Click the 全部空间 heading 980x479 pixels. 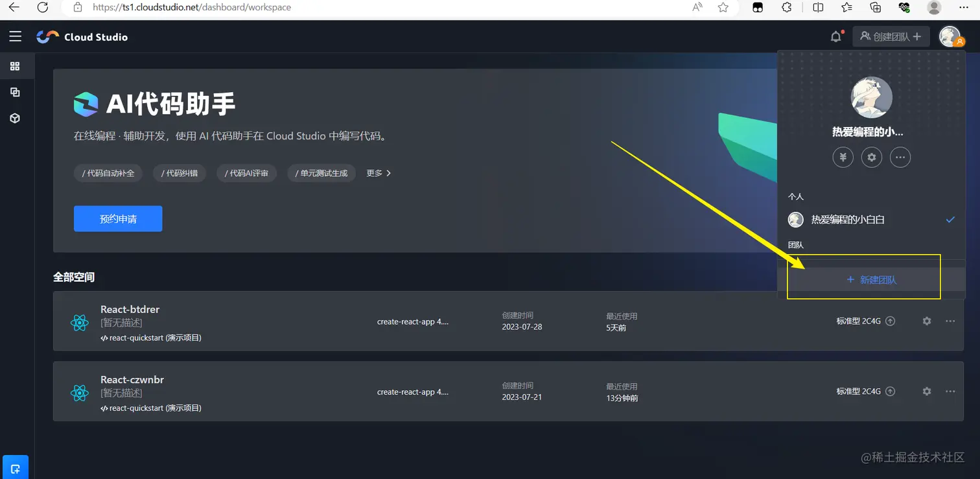[x=74, y=277]
